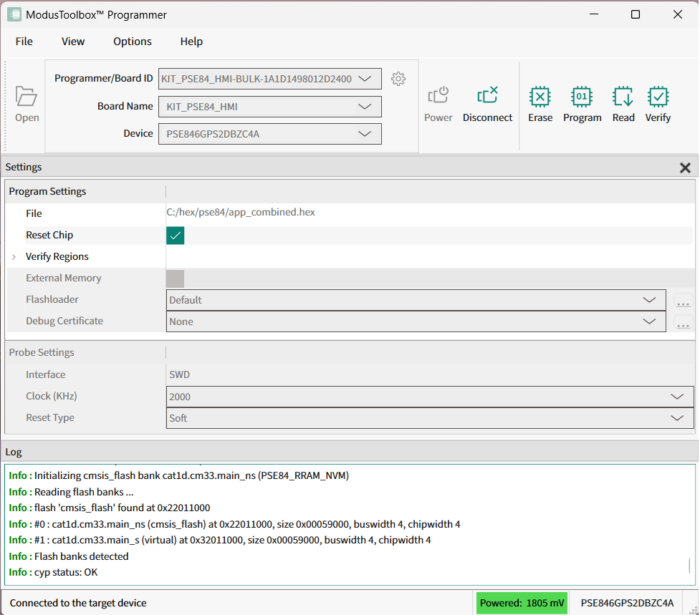Click the Log panel header
The height and width of the screenshot is (615, 700).
(x=350, y=452)
